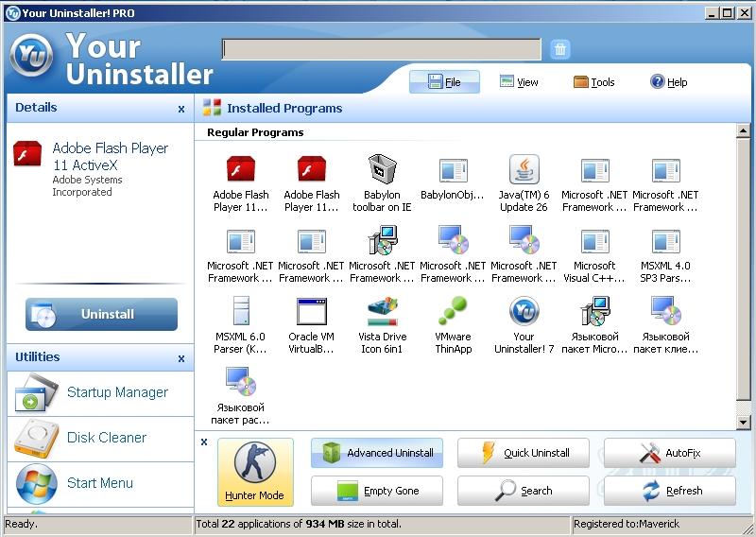Activate Hunter Mode

click(255, 472)
